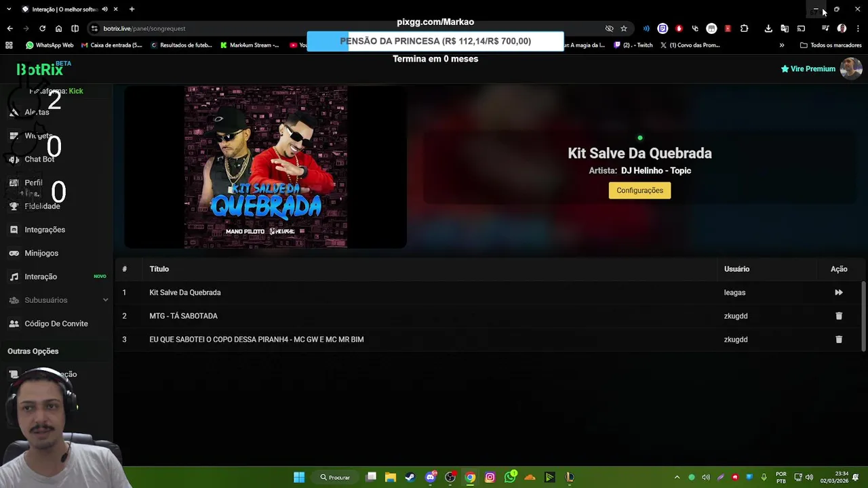Open OBS Studio from taskbar
868x488 pixels.
tap(450, 477)
